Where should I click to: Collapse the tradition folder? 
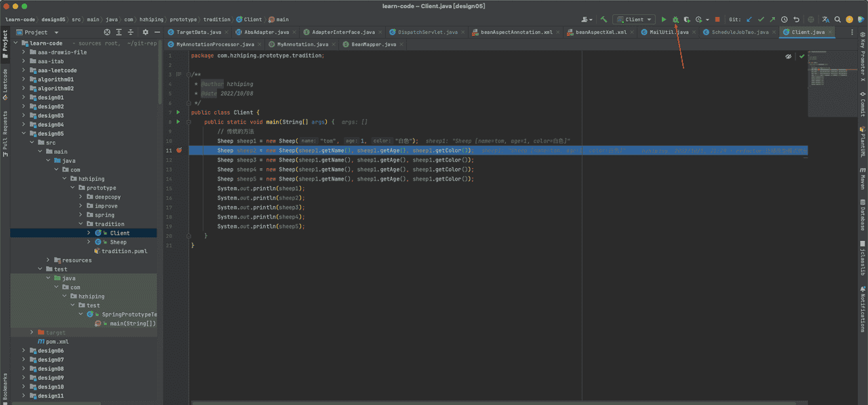coord(80,224)
